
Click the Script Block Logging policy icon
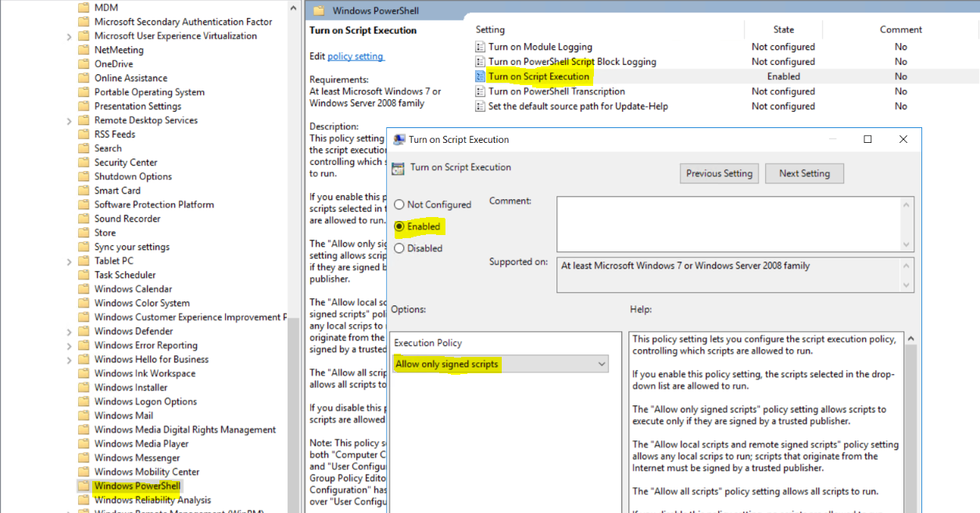point(481,62)
